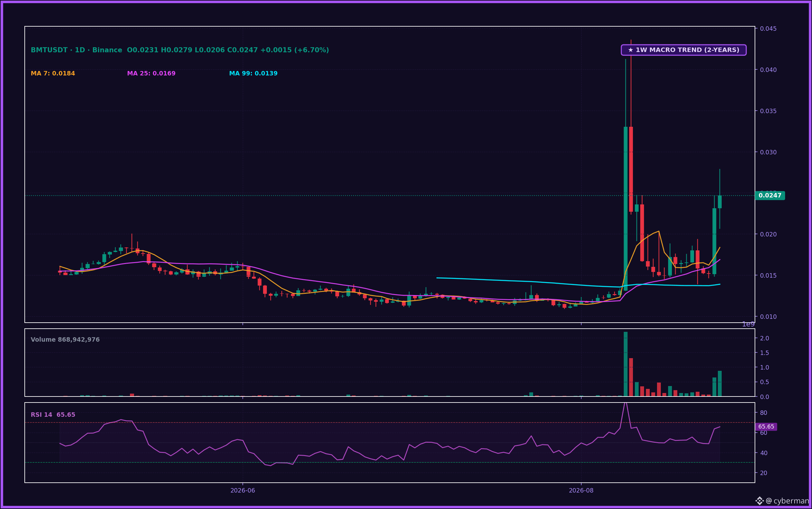Click the 0.035 price axis label
Viewport: 812px width, 509px height.
[x=768, y=111]
